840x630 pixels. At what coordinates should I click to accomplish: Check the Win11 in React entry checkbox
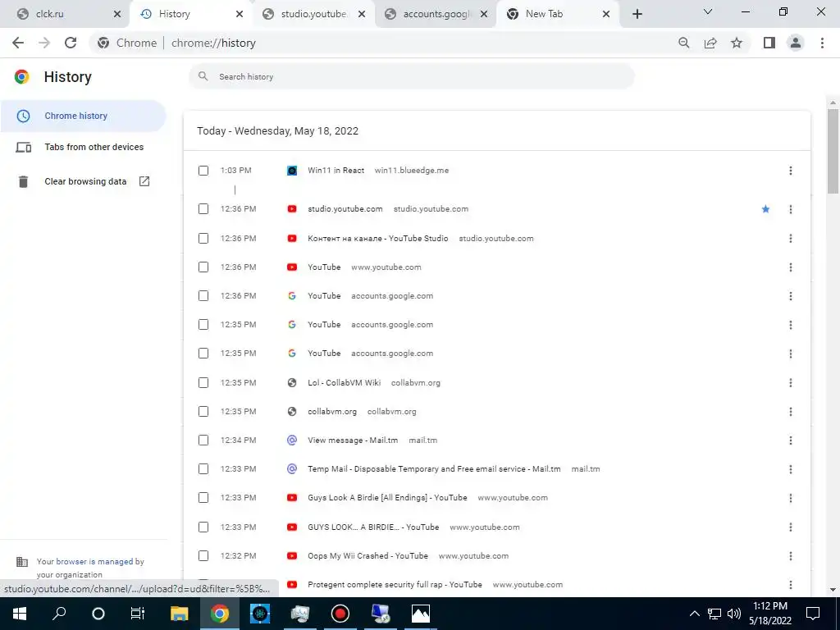tap(203, 171)
